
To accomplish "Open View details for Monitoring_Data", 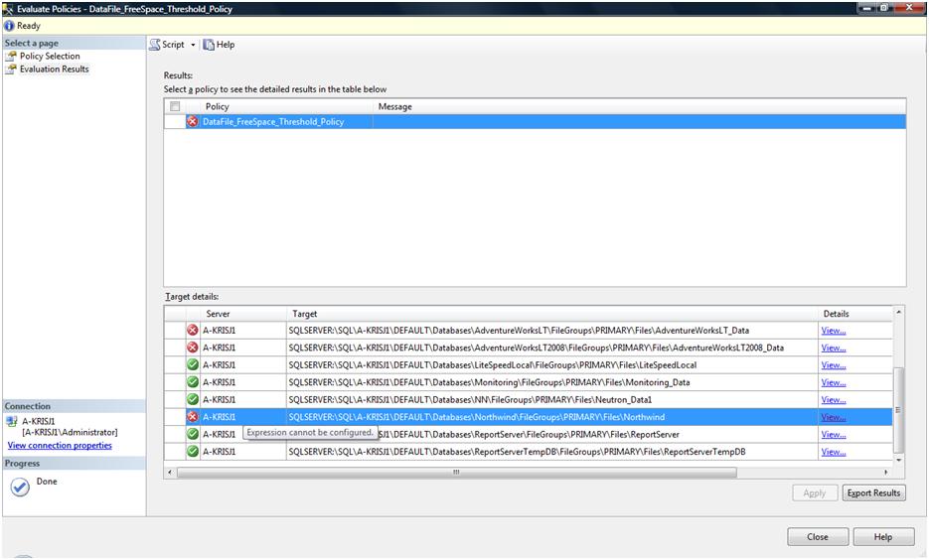I will coord(834,382).
